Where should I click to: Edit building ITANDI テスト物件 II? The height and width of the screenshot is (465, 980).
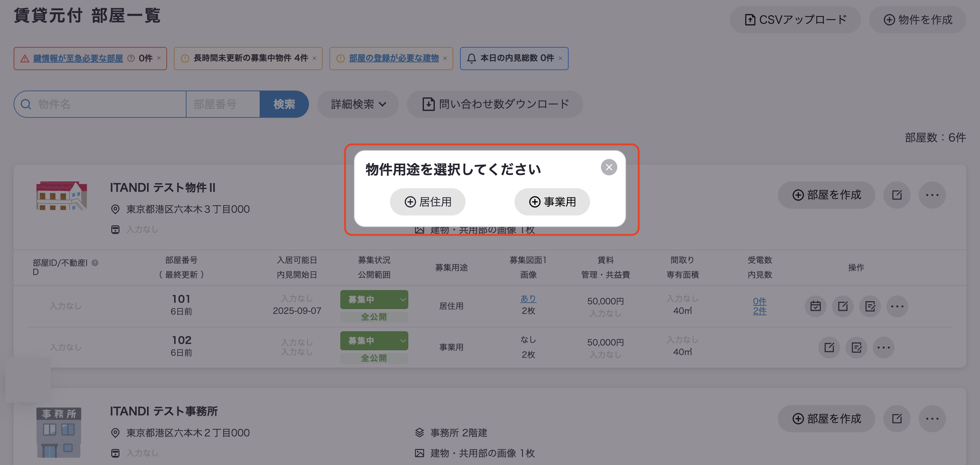897,195
